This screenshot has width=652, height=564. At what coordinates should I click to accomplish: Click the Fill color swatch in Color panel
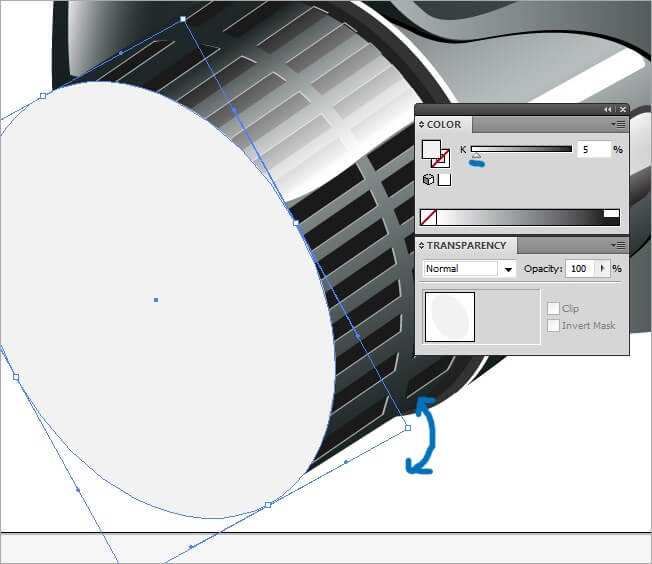[431, 150]
